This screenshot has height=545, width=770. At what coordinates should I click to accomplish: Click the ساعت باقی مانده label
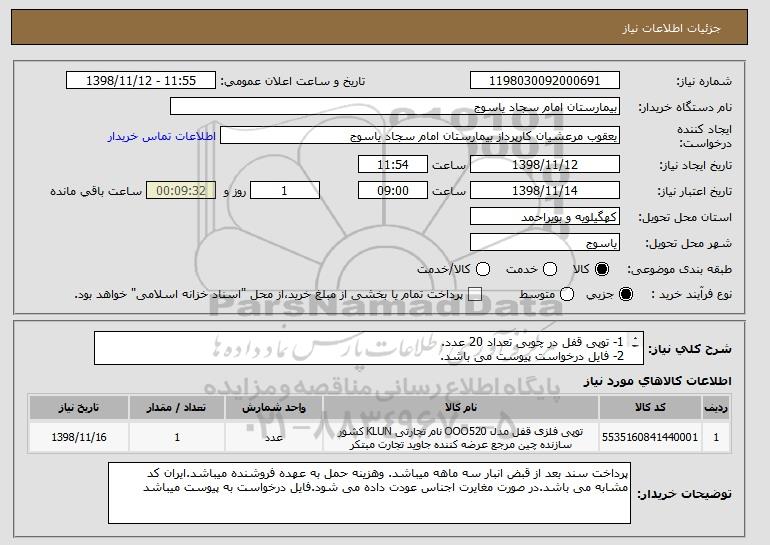(96, 191)
